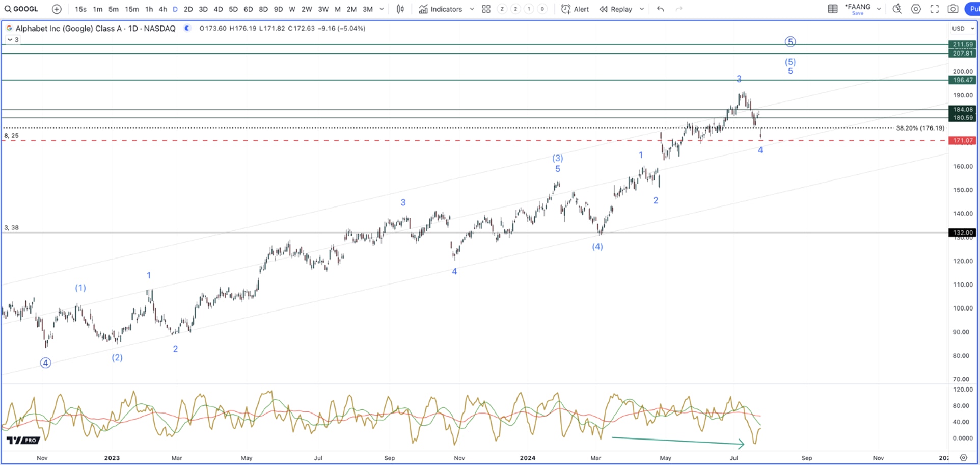Open the Indicators dialog

pyautogui.click(x=441, y=9)
